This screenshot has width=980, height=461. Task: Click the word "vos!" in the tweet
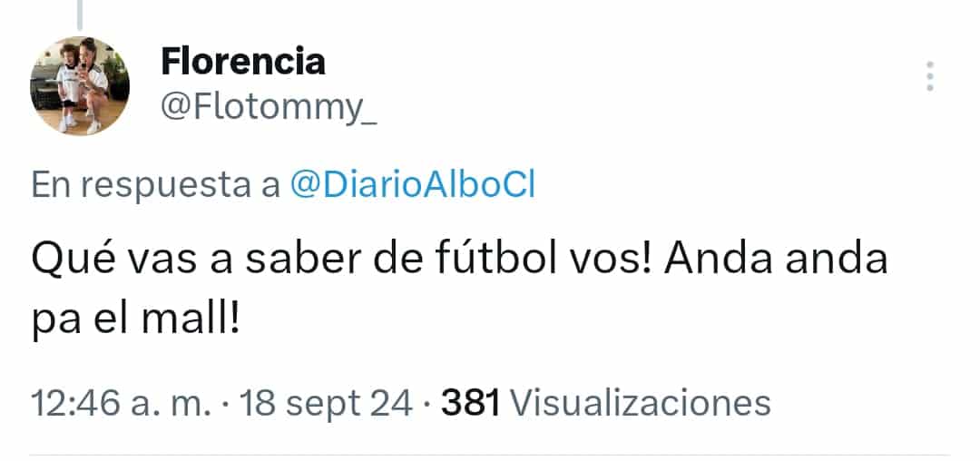pyautogui.click(x=622, y=262)
